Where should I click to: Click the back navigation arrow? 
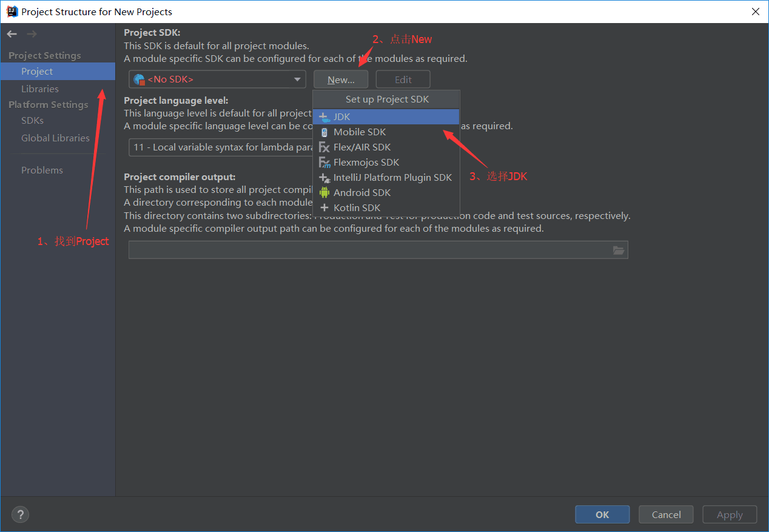pos(11,34)
